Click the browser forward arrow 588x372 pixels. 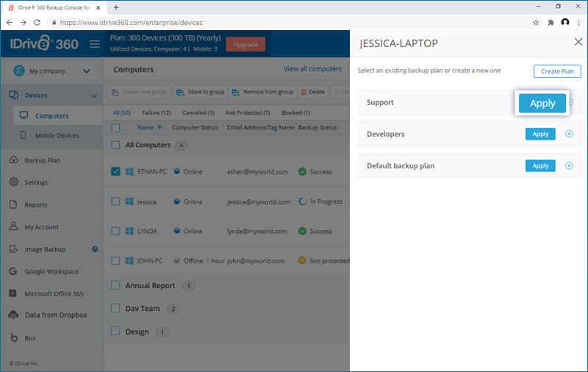click(24, 23)
